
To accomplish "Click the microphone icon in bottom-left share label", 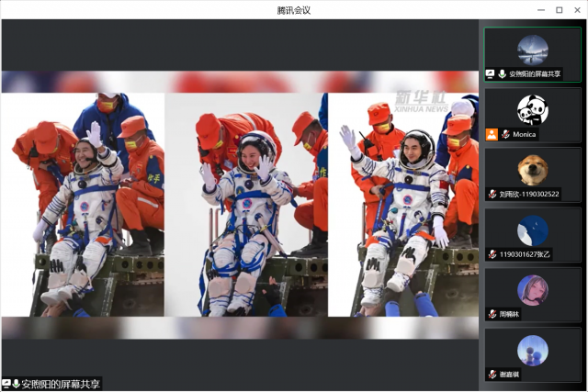I will coord(17,384).
